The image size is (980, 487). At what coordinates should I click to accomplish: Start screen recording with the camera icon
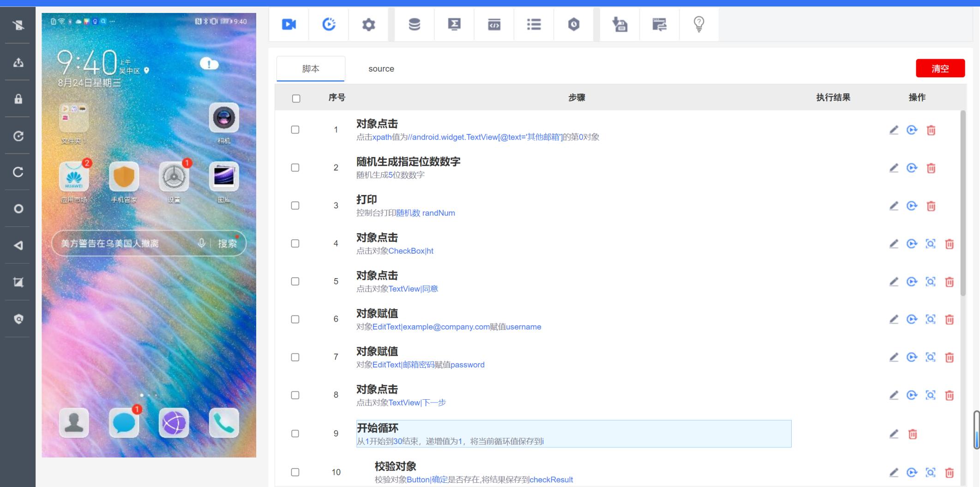(x=289, y=24)
